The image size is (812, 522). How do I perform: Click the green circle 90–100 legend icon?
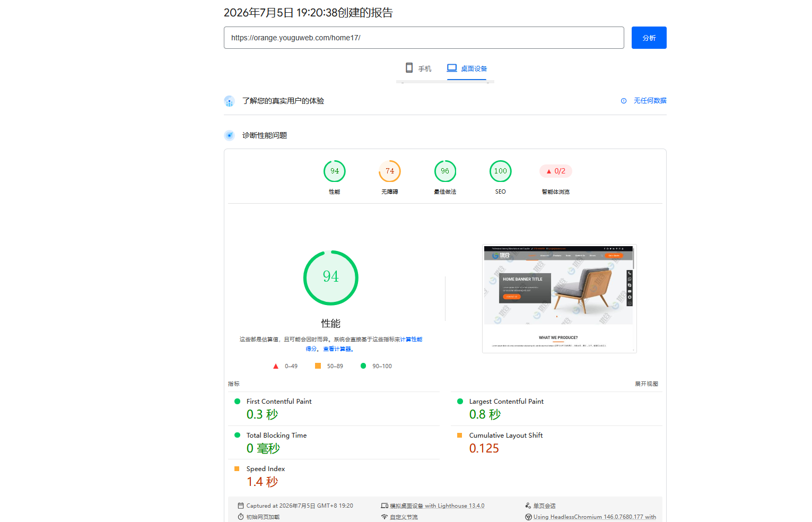(363, 366)
